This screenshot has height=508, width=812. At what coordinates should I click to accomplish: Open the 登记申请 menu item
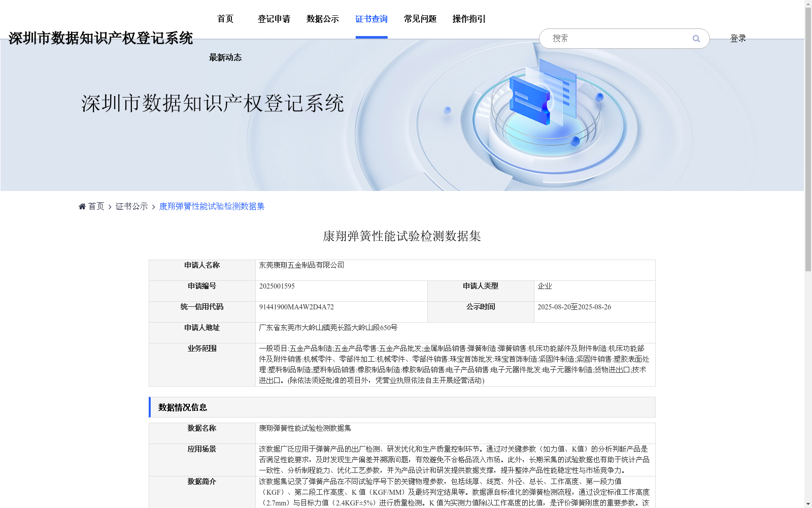coord(274,19)
